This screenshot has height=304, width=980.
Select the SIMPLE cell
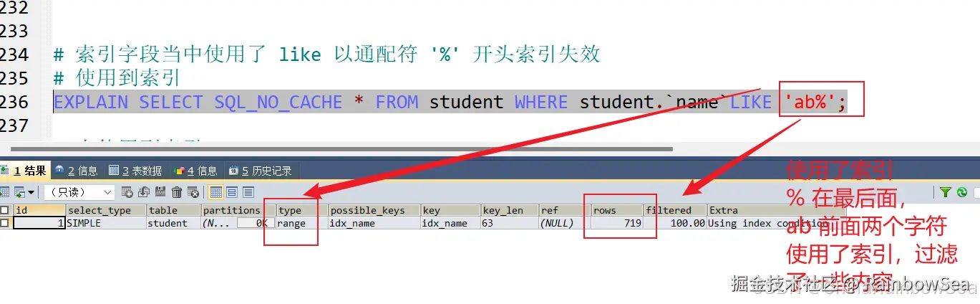click(x=106, y=223)
